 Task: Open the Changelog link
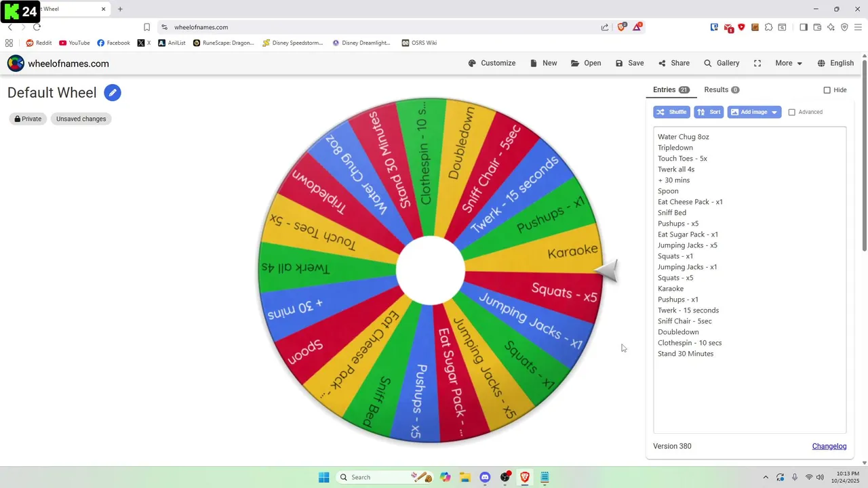point(829,446)
